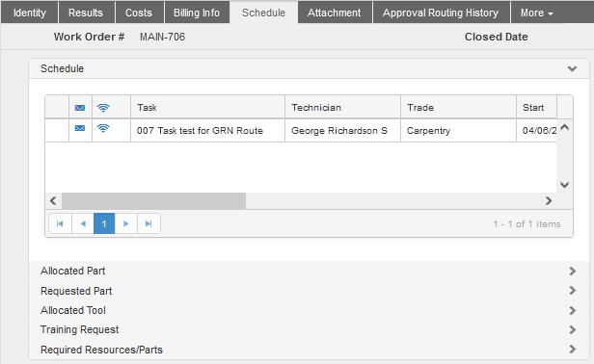The image size is (594, 364).
Task: Switch to the Identity tab
Action: click(x=30, y=13)
